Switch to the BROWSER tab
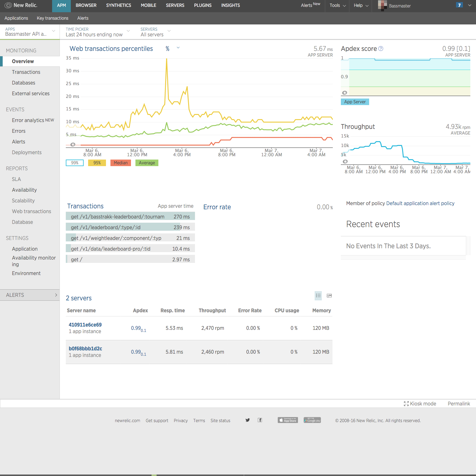476x476 pixels. tap(86, 5)
